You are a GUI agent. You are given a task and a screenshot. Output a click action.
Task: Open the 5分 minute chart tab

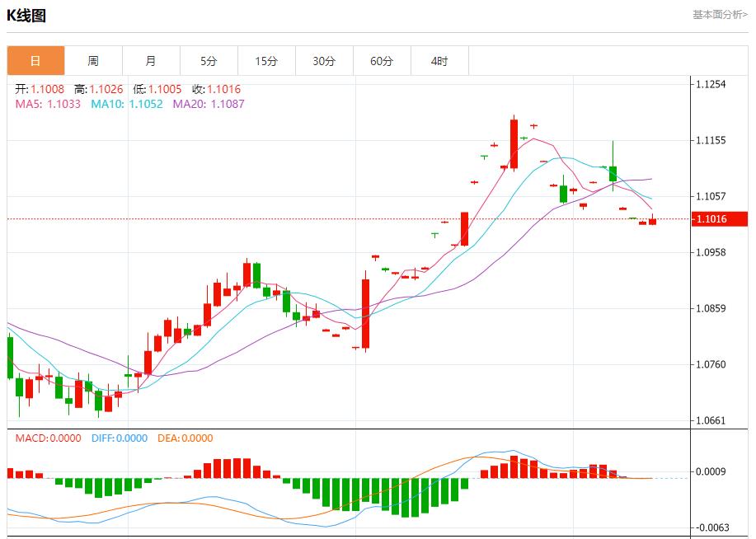(209, 61)
